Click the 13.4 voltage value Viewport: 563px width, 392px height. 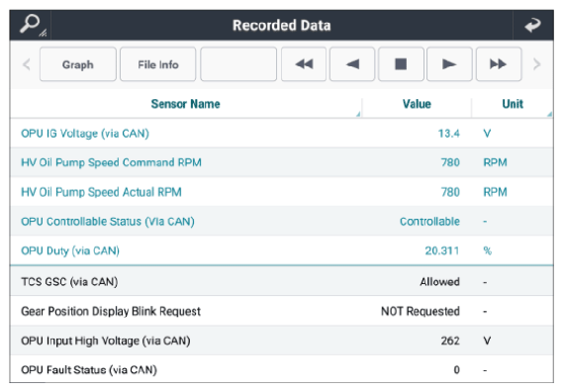(449, 134)
